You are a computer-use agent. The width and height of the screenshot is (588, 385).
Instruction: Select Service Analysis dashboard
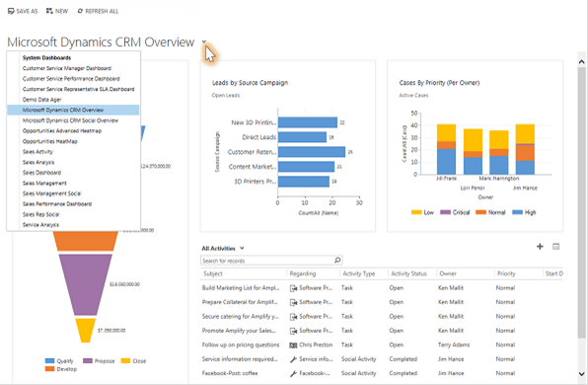tap(40, 225)
